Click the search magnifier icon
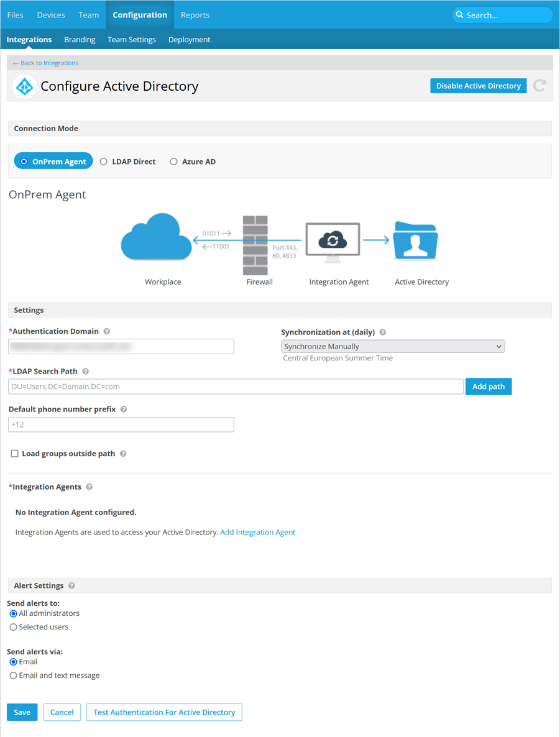Screen dimensions: 560x737 click(x=460, y=14)
